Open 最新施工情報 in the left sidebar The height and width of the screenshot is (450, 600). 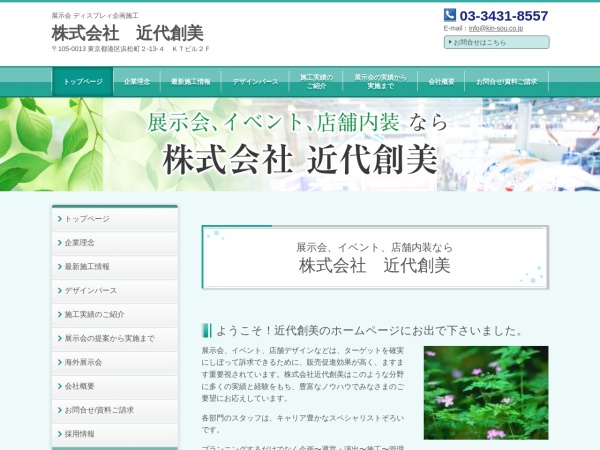click(x=88, y=267)
